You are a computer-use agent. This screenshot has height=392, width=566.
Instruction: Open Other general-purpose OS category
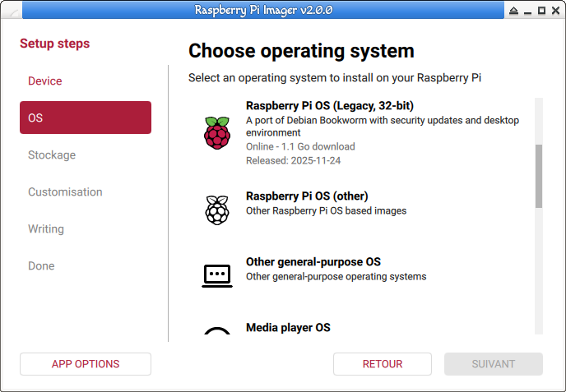362,276
